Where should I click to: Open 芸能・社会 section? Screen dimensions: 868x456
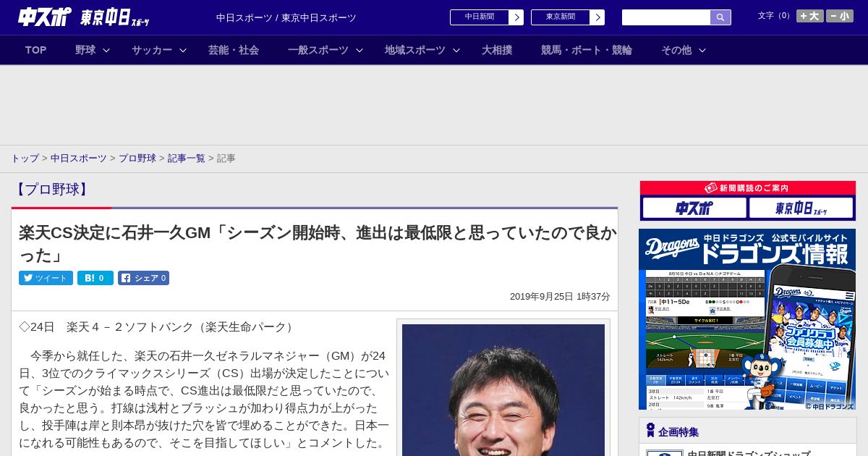point(234,50)
